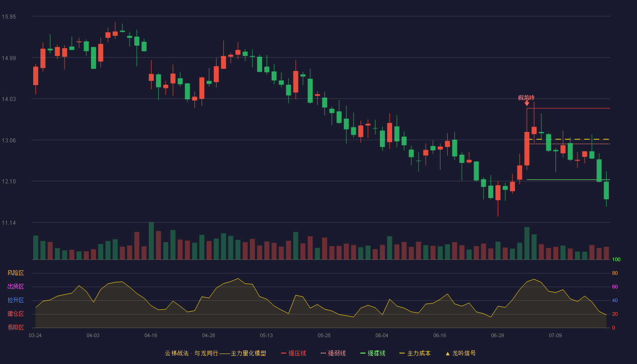The image size is (637, 364).
Task: Select the 低吸区 zone label
Action: point(15,327)
